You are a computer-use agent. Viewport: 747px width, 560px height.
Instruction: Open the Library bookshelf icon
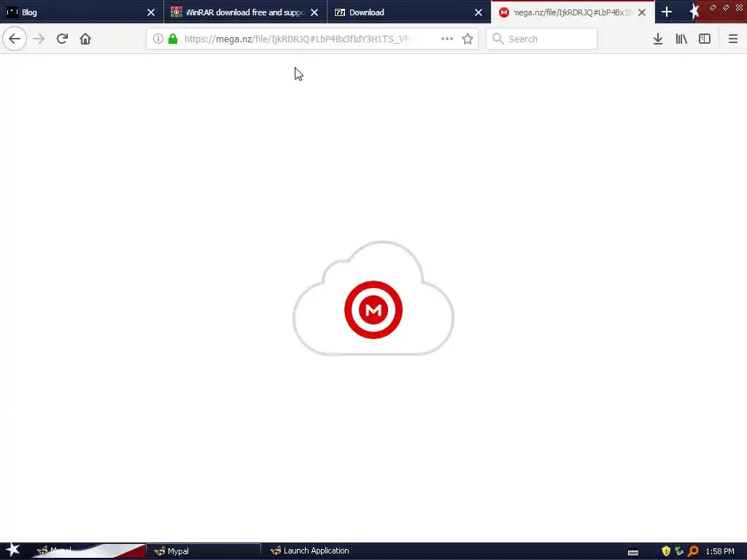point(681,39)
